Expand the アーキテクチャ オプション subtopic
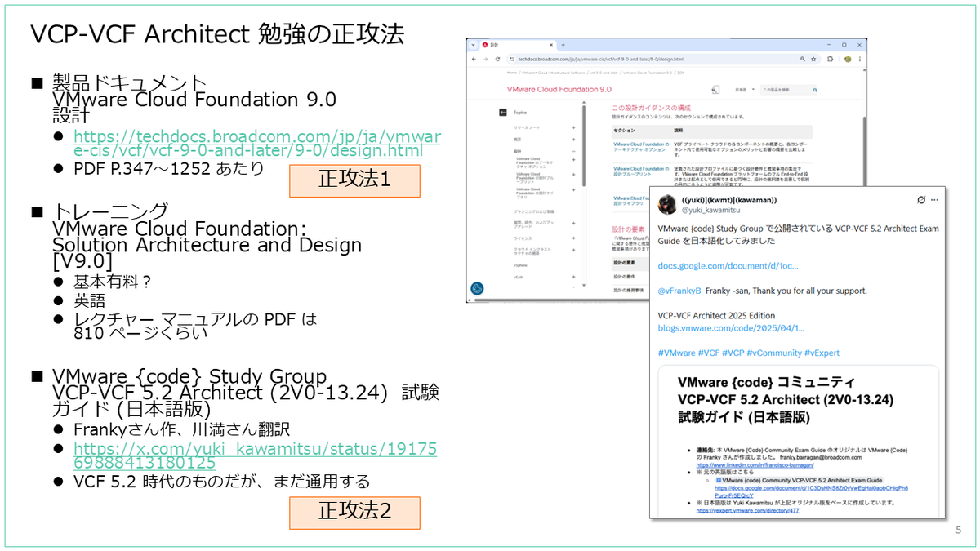The height and width of the screenshot is (551, 980). point(573,160)
